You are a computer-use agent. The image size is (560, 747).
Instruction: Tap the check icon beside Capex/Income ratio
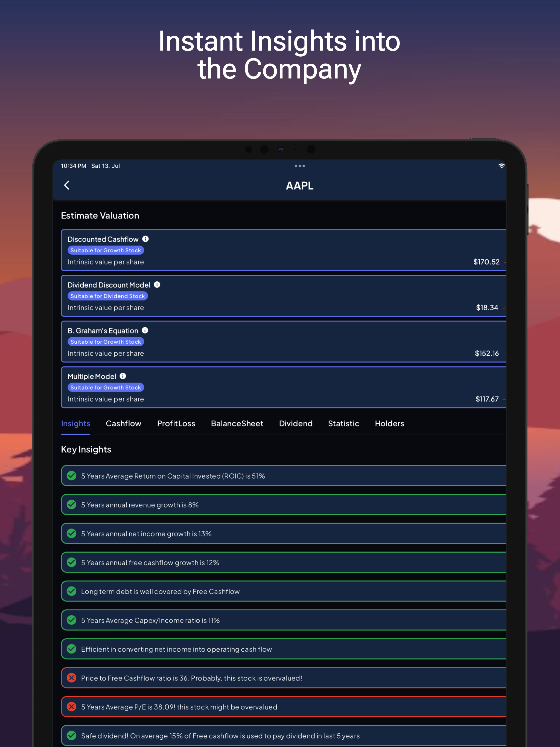72,620
